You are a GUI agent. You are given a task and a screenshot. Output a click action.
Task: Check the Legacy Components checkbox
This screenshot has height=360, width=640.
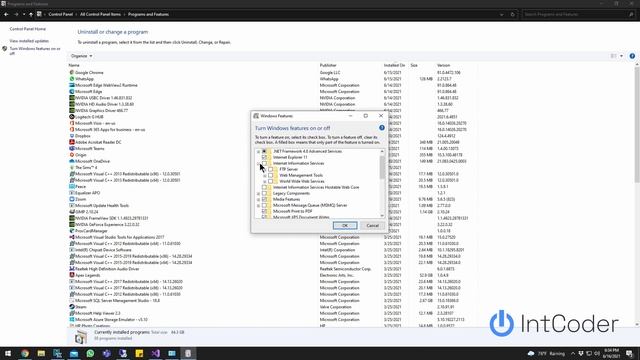(x=264, y=193)
